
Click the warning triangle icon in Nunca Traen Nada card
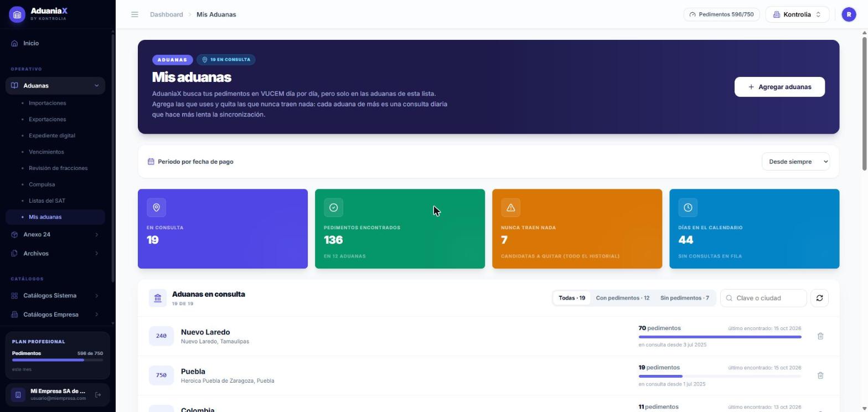[510, 208]
